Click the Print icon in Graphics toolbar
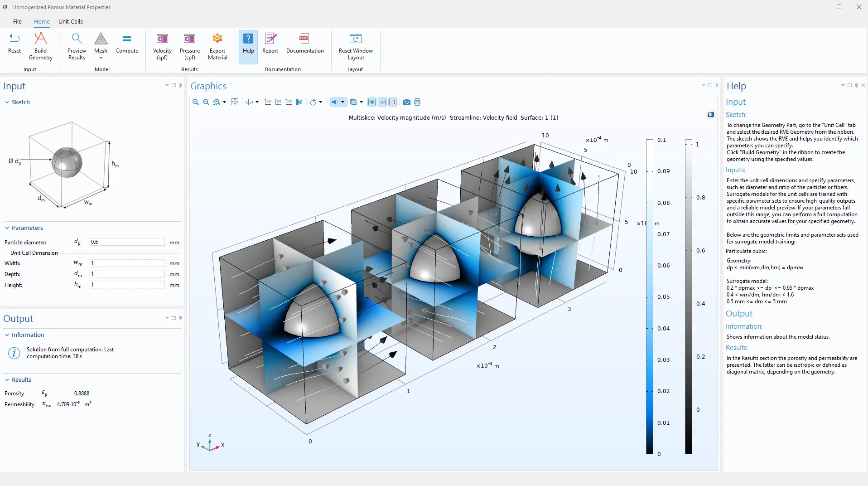 tap(417, 102)
